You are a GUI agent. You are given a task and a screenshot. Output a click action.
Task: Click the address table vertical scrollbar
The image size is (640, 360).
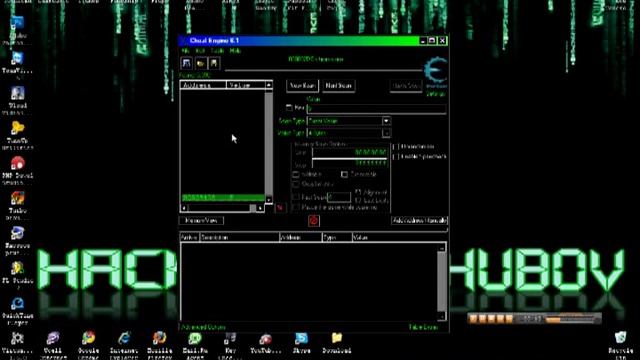coord(442,282)
